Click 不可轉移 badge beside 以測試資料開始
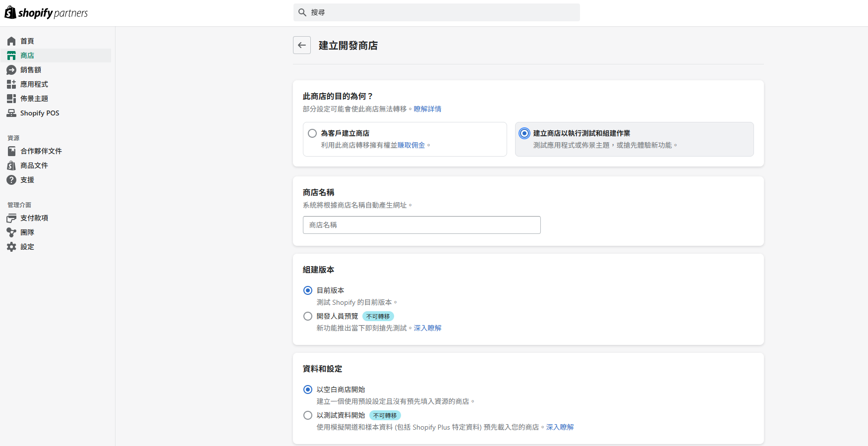 point(385,415)
